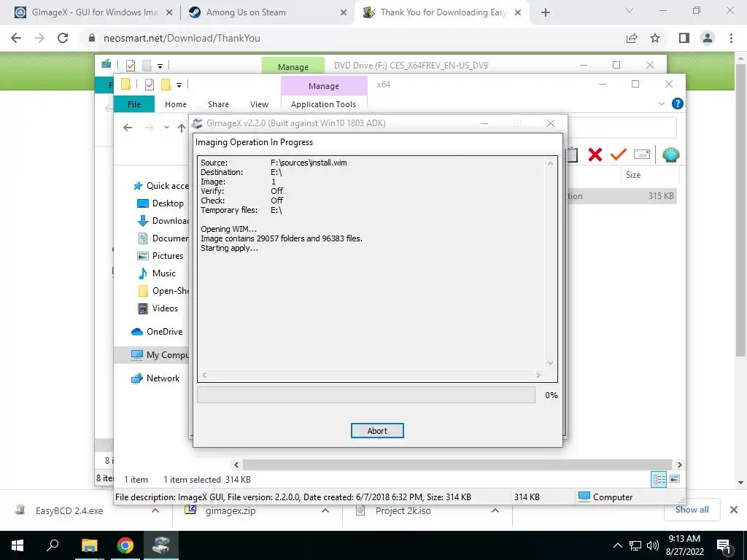This screenshot has width=747, height=560.
Task: Open the View ribbon tab
Action: (259, 104)
